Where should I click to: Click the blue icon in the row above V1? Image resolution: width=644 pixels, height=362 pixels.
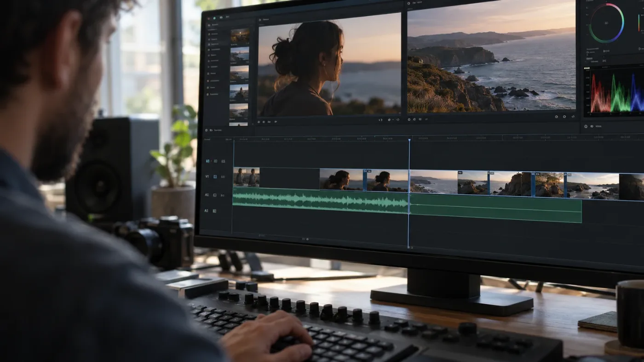click(x=207, y=161)
